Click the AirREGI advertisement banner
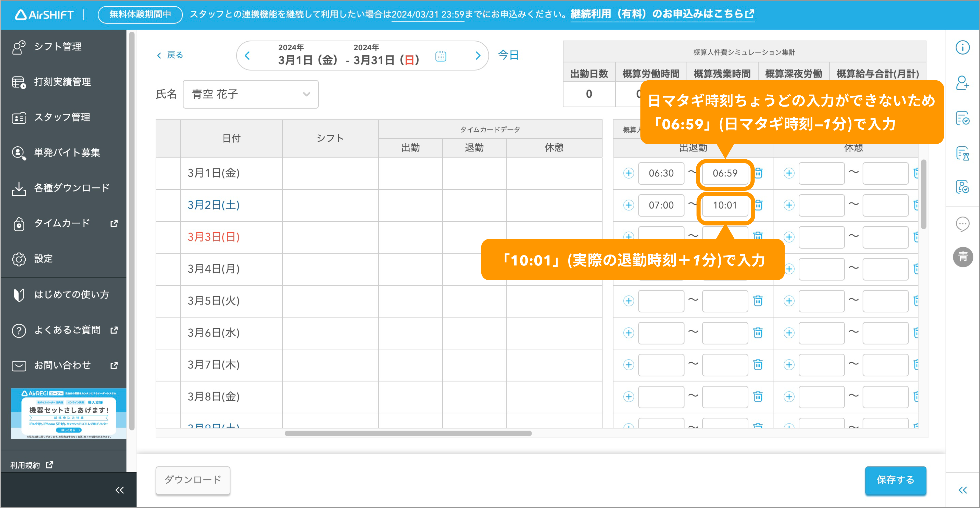Viewport: 980px width, 508px height. 68,413
